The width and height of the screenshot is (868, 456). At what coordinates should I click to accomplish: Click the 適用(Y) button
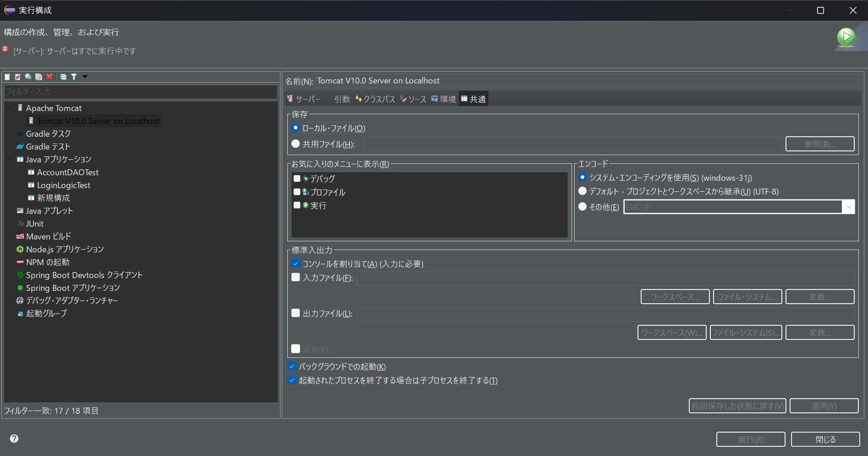coord(824,406)
